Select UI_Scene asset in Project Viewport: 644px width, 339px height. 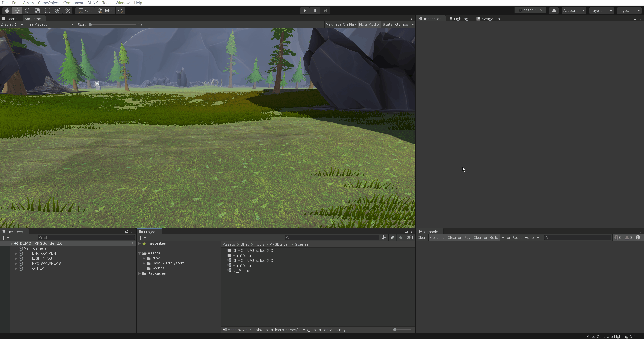click(x=241, y=271)
